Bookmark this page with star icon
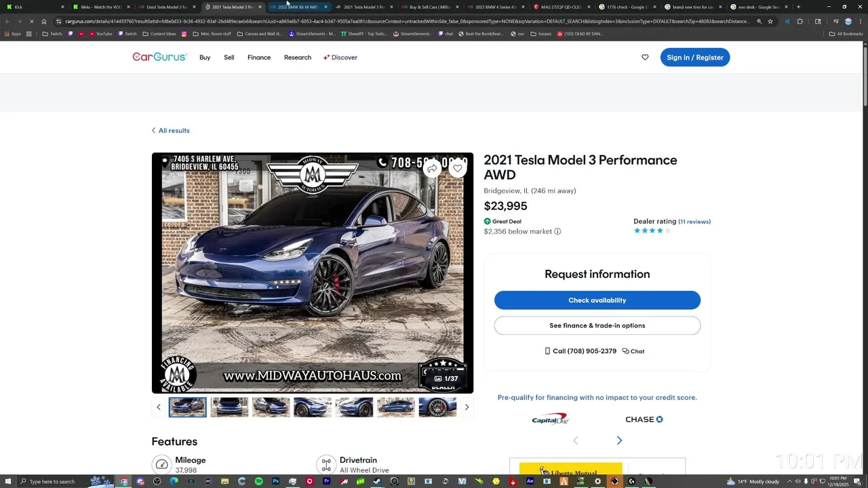 [770, 21]
